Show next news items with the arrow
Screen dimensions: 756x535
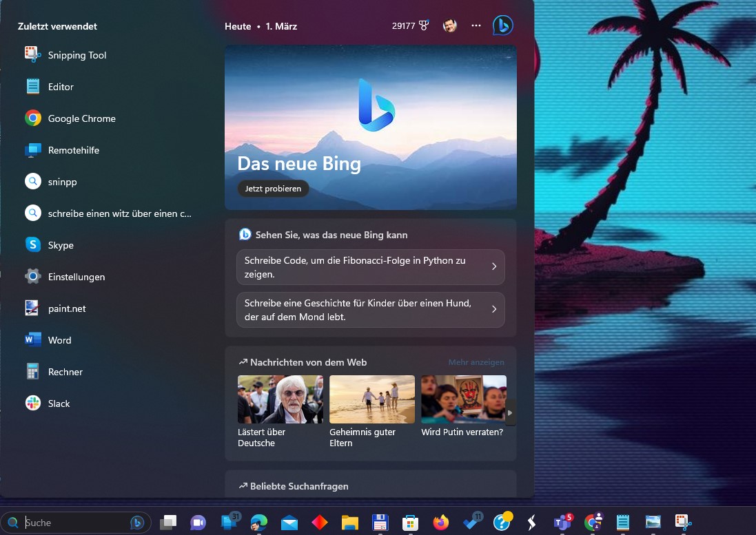pyautogui.click(x=509, y=412)
